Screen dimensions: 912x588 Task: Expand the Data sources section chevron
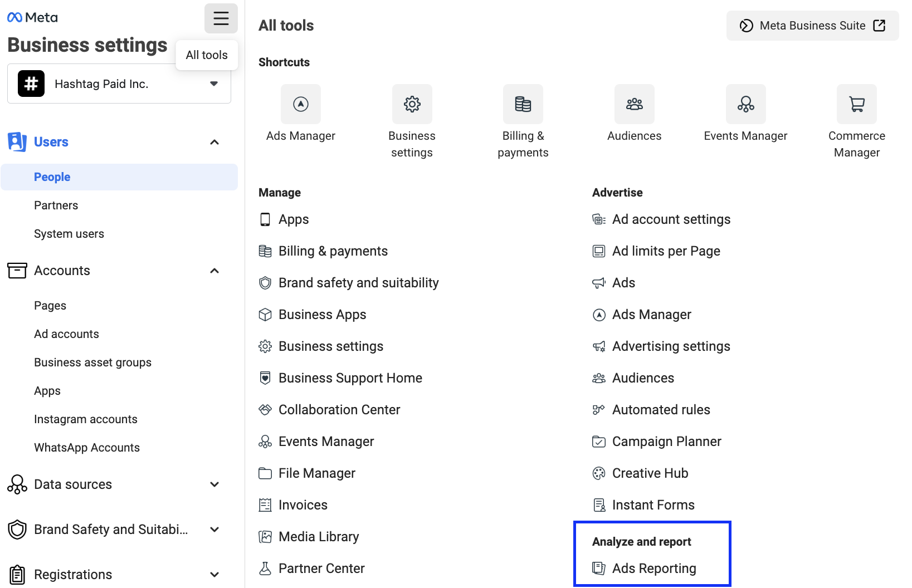(x=214, y=484)
